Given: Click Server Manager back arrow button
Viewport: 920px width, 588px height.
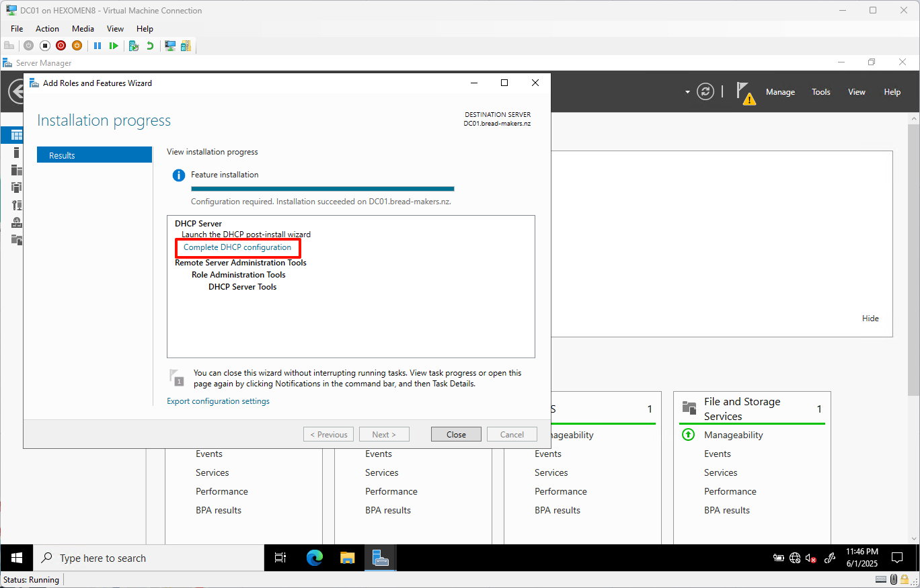Looking at the screenshot, I should pos(16,92).
